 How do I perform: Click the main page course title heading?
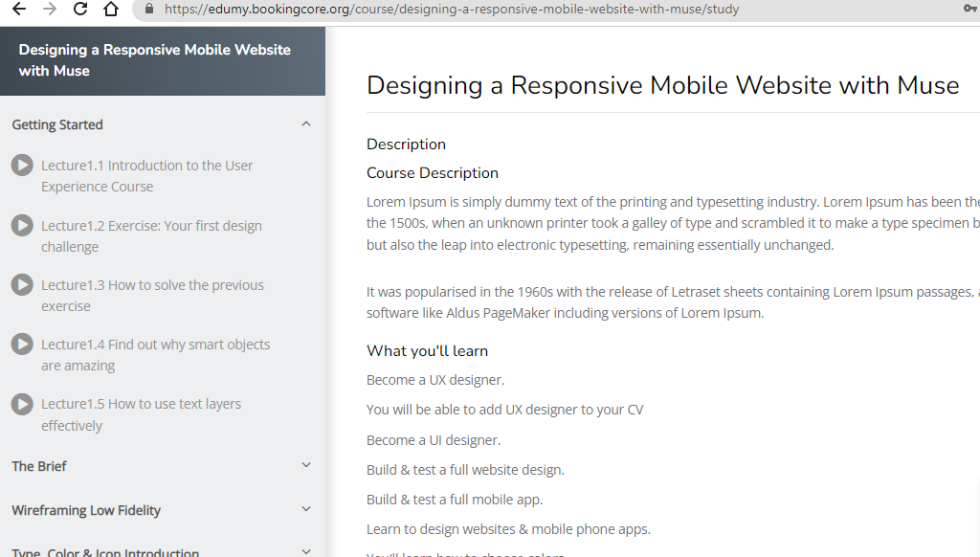662,85
